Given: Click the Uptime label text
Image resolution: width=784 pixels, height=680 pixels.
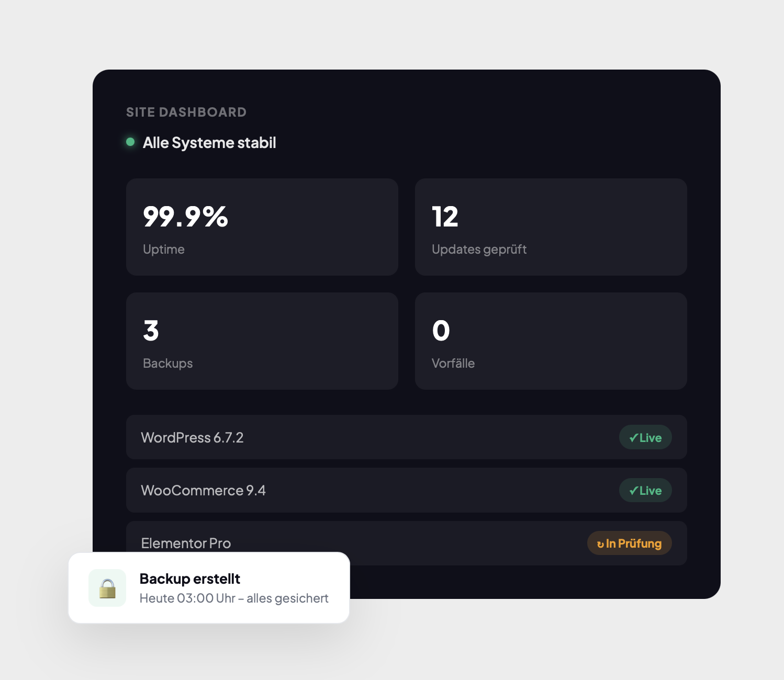Looking at the screenshot, I should pos(163,250).
